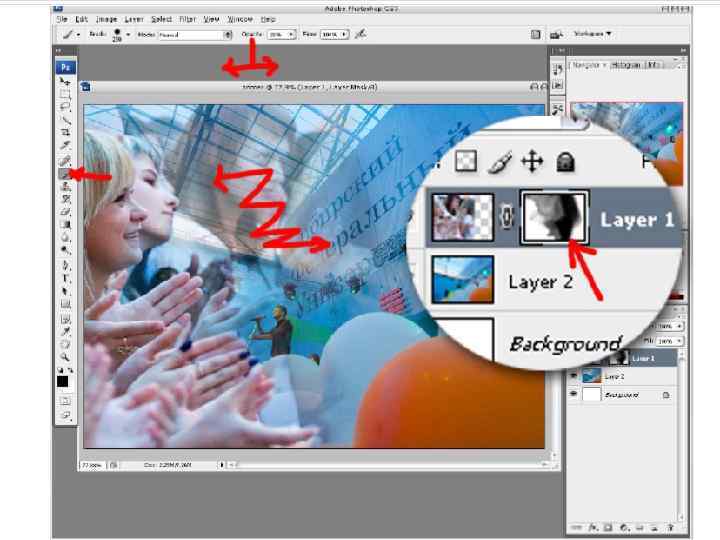Open the tool preset picker arrow
The height and width of the screenshot is (540, 720).
click(x=79, y=34)
